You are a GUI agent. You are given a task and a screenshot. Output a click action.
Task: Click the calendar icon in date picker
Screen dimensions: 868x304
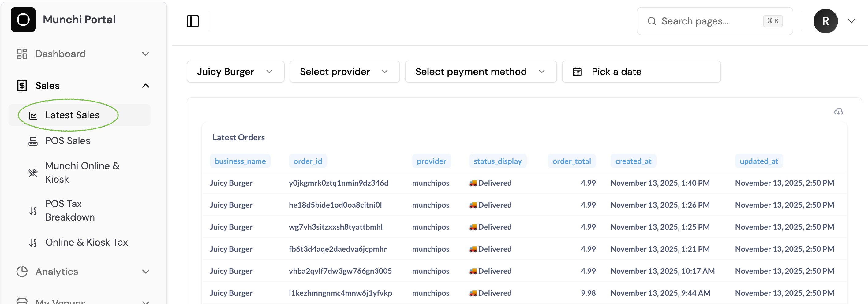[577, 72]
